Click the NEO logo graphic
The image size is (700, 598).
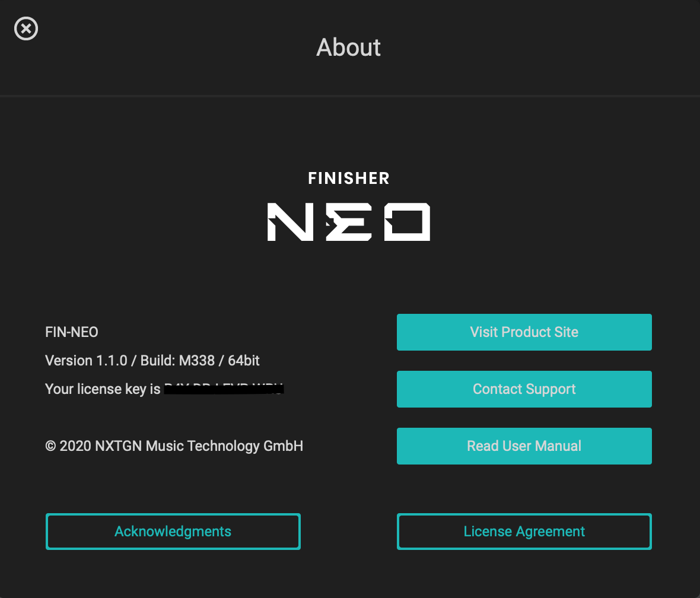[349, 222]
